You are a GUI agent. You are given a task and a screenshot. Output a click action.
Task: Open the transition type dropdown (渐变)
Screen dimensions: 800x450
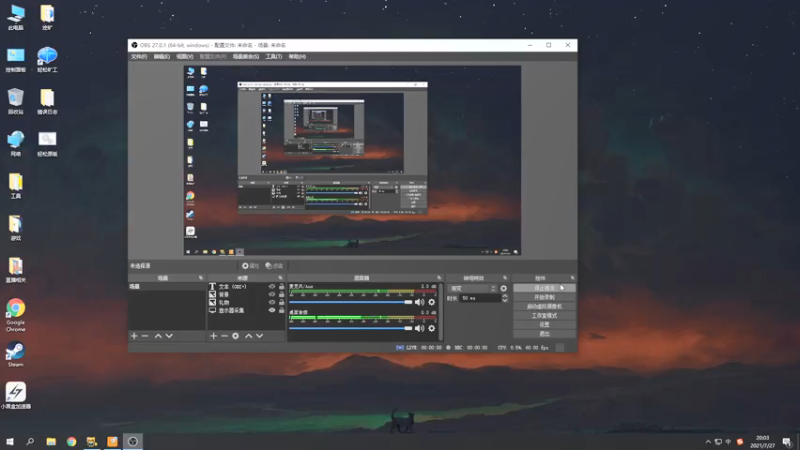click(x=472, y=288)
